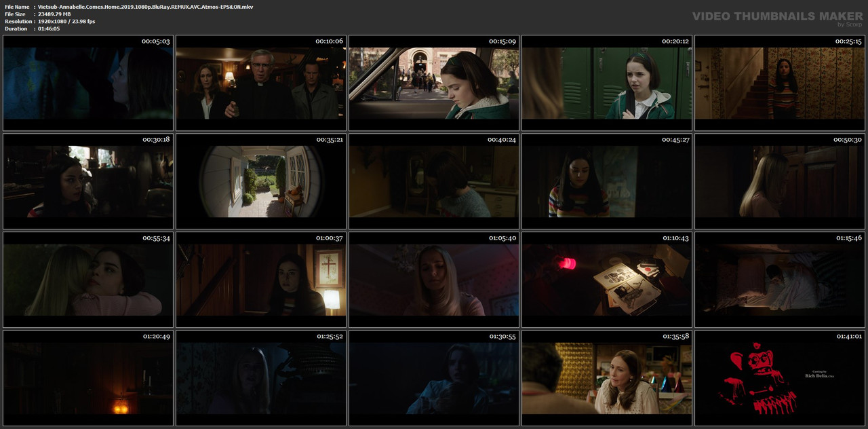Viewport: 868px width, 429px height.
Task: Open the thumbnail at 00:15:09
Action: pyautogui.click(x=434, y=83)
